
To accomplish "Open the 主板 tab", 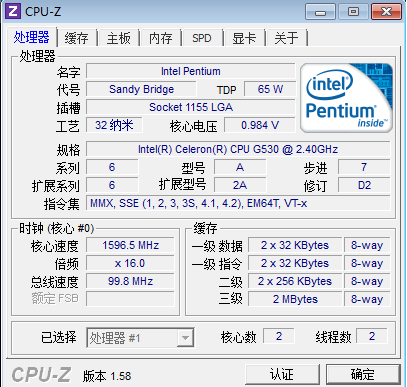I will tap(118, 38).
